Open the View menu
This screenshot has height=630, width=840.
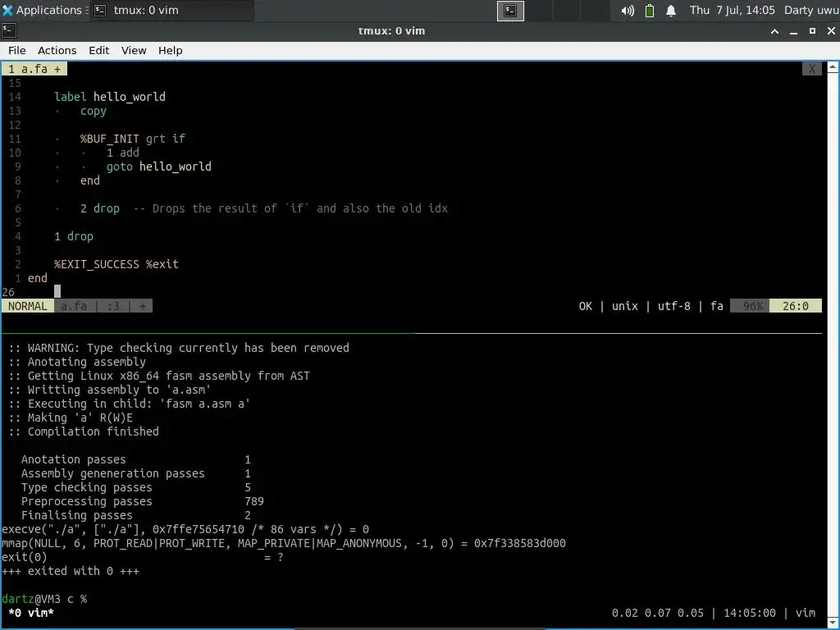click(x=134, y=50)
